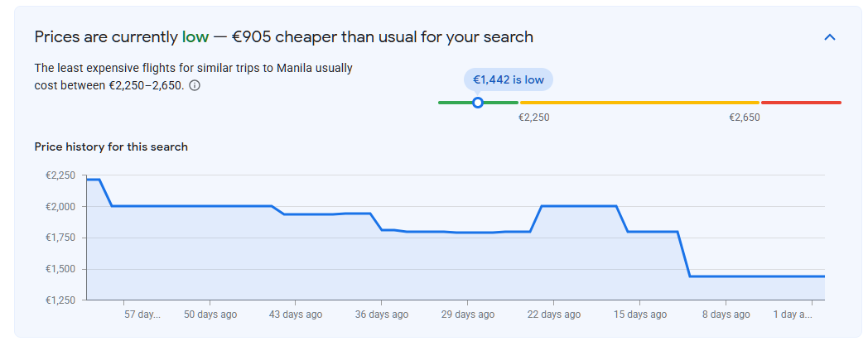Screen dimensions: 868x341
Task: Click the '€1,442 is low' bubble
Action: tap(509, 79)
